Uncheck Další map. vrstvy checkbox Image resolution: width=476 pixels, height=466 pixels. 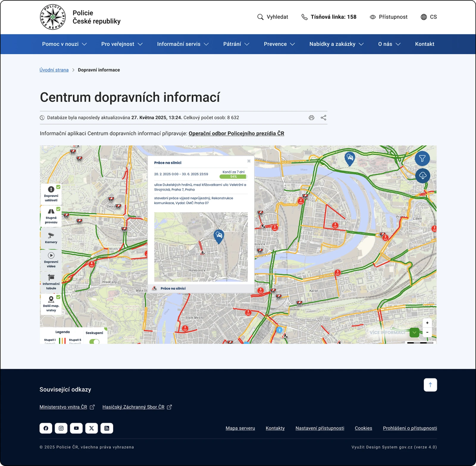[58, 297]
